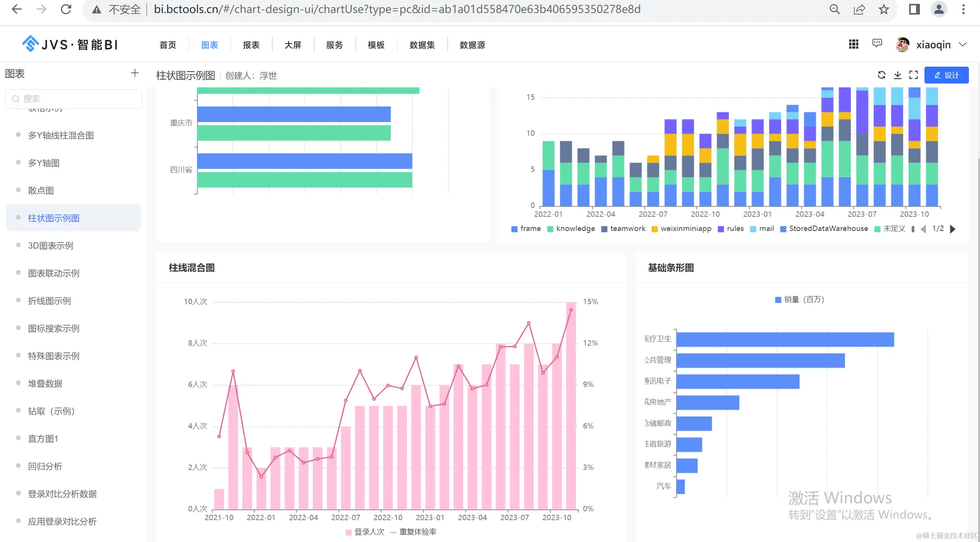Screen dimensions: 980x542
Task: Click the browser bookmark star icon
Action: tap(884, 9)
